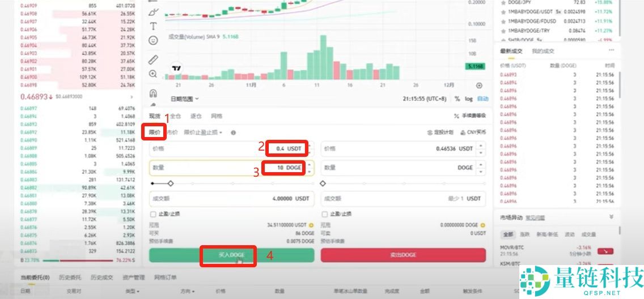The image size is (644, 299).
Task: Open the 历史成交 trade history tab
Action: click(x=102, y=277)
